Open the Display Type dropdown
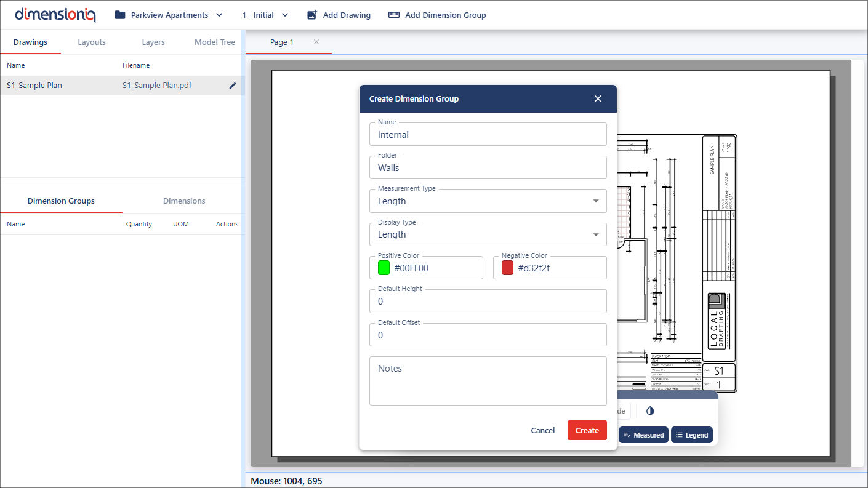The image size is (868, 488). [x=488, y=234]
